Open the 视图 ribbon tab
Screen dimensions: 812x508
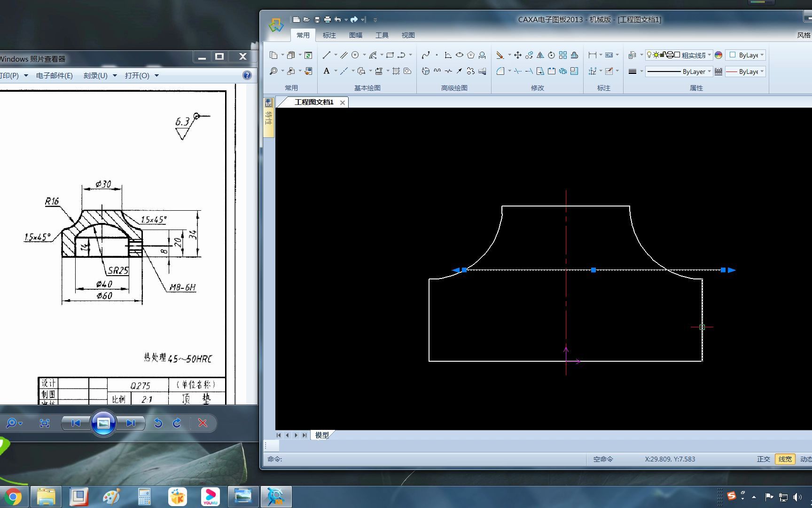[408, 35]
